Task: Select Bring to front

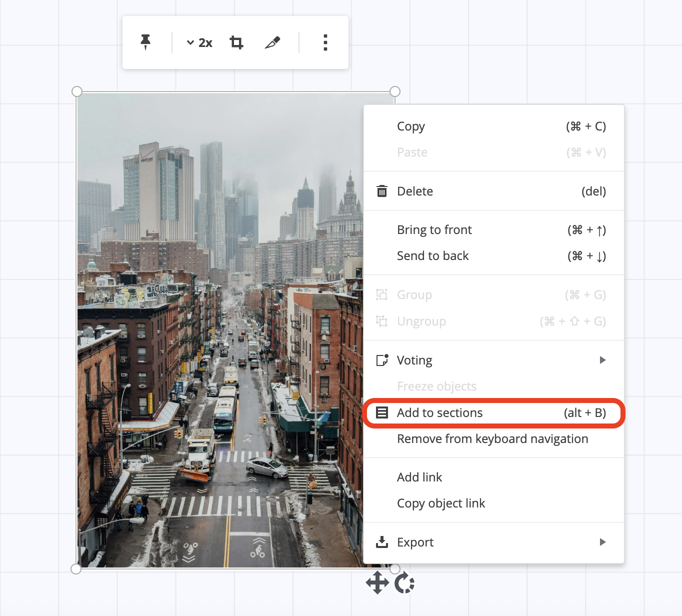Action: click(x=434, y=229)
